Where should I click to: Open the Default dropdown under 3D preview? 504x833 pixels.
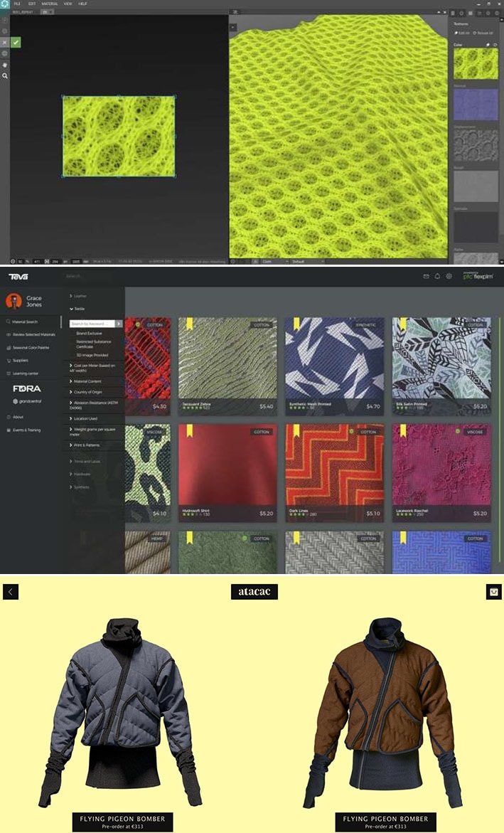tap(307, 261)
